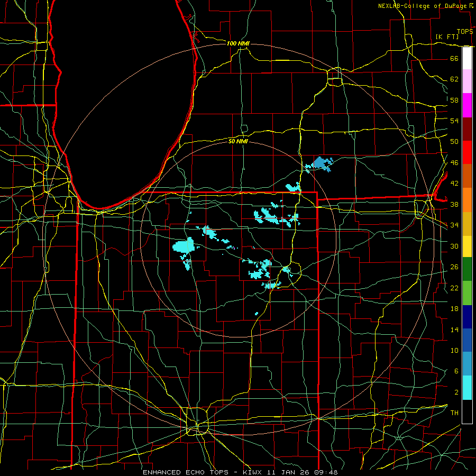Click the "6" legend value

coord(456,371)
